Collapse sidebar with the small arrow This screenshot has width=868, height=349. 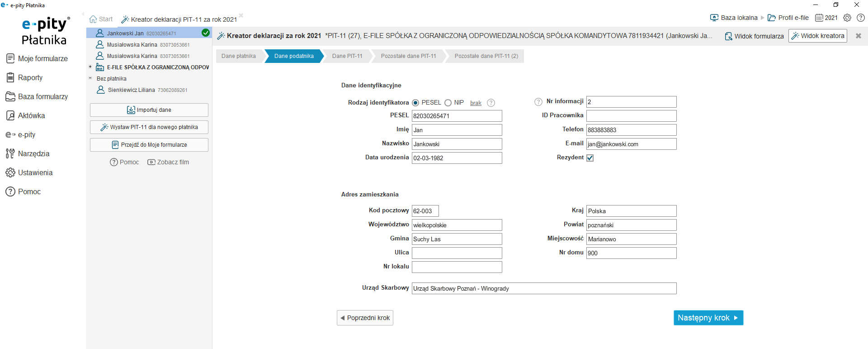[83, 14]
